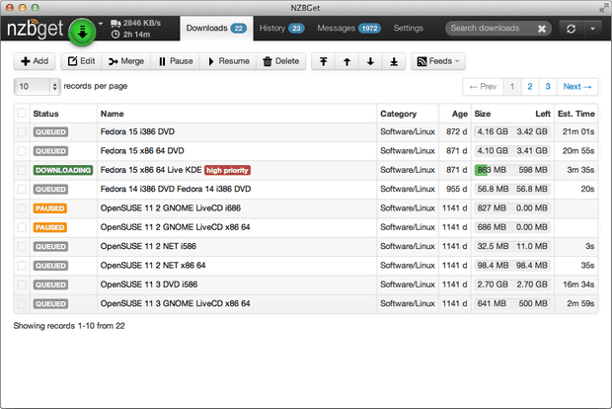This screenshot has height=409, width=612.
Task: Click the Pause button in toolbar
Action: click(176, 61)
